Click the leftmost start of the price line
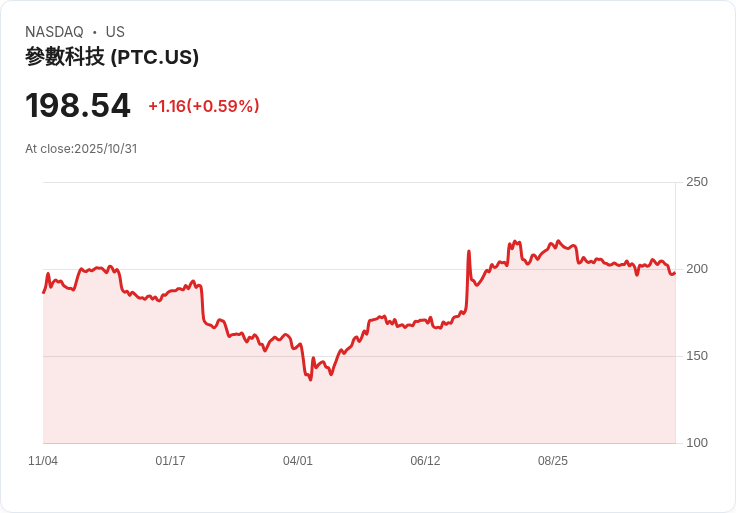The width and height of the screenshot is (736, 513). pyautogui.click(x=43, y=292)
